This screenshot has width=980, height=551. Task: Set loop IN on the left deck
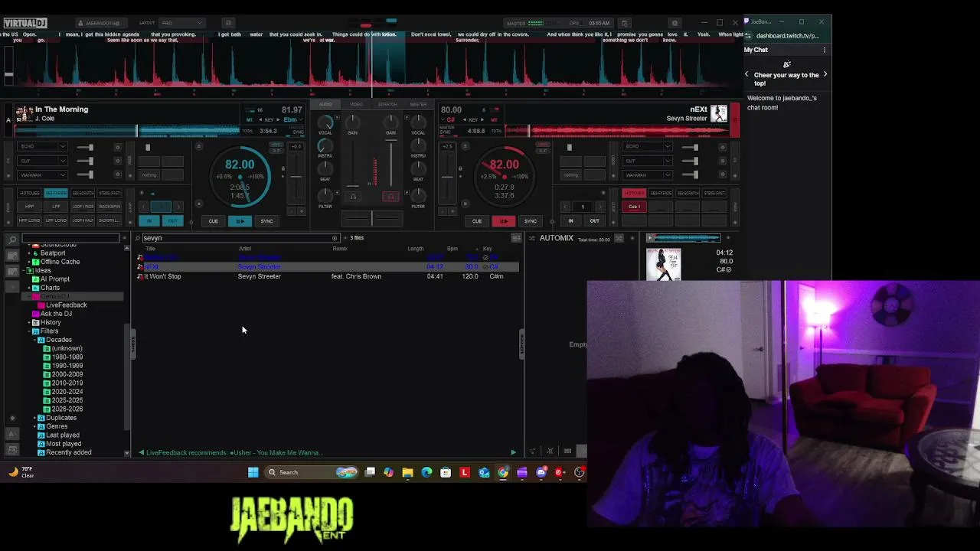coord(149,221)
